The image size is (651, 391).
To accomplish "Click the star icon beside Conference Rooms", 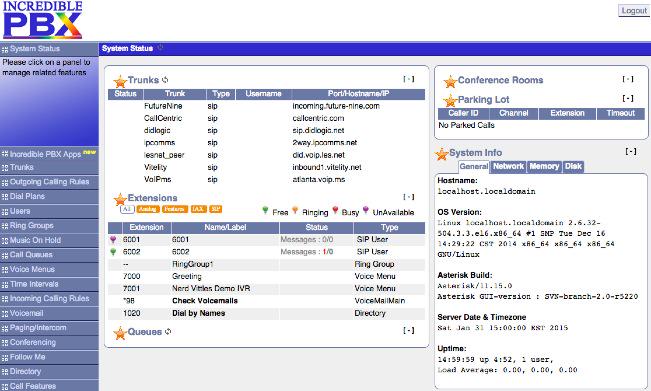I will (x=450, y=81).
